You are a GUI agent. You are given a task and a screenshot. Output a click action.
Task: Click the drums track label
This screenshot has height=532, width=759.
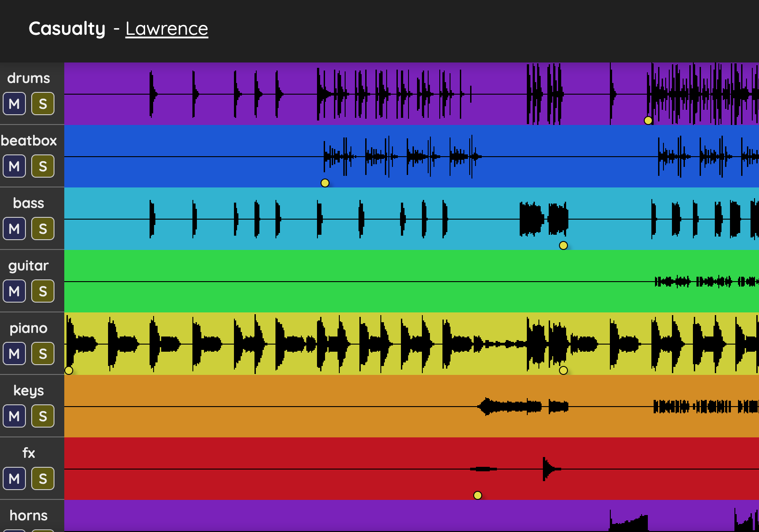pyautogui.click(x=29, y=78)
